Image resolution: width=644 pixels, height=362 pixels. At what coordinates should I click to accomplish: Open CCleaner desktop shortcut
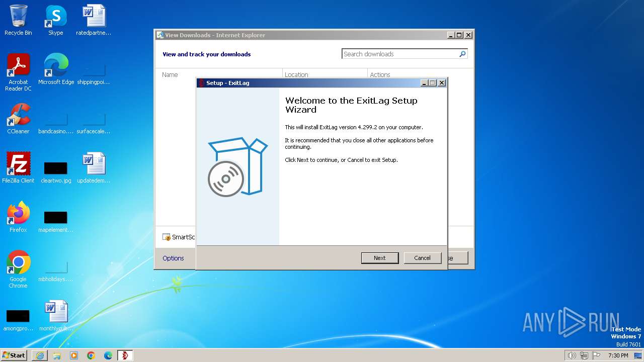[18, 119]
